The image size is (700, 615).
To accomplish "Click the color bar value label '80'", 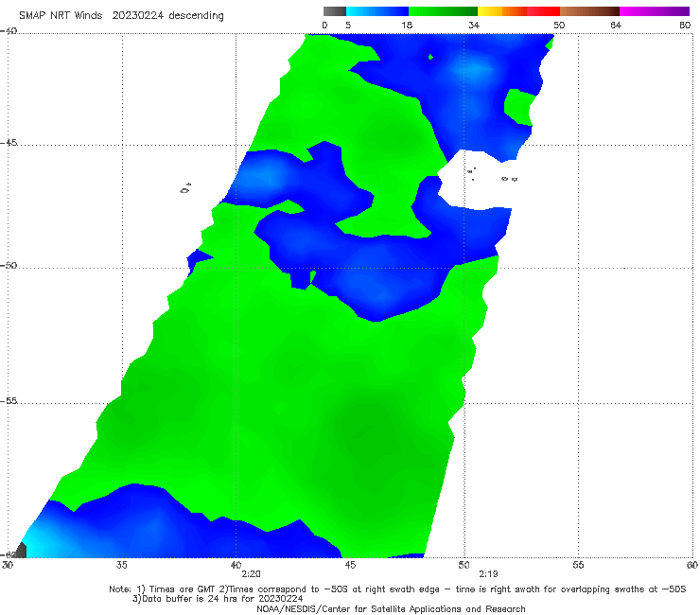I will tap(685, 26).
